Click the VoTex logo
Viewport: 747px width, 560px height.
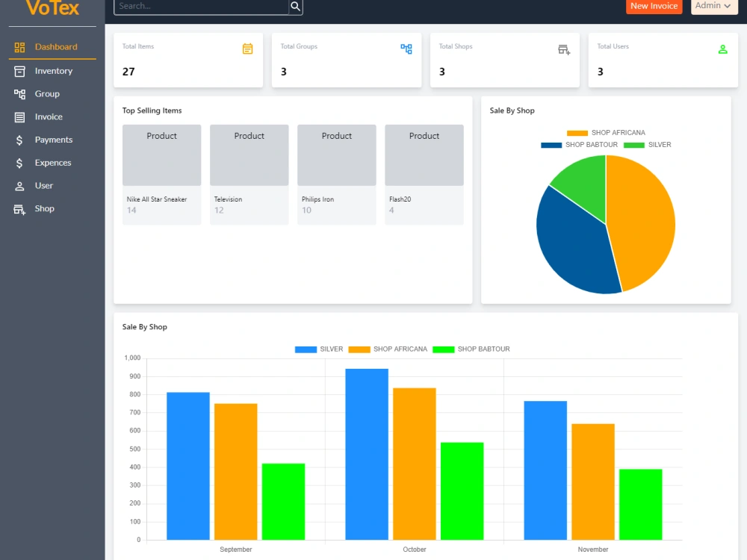pos(52,7)
